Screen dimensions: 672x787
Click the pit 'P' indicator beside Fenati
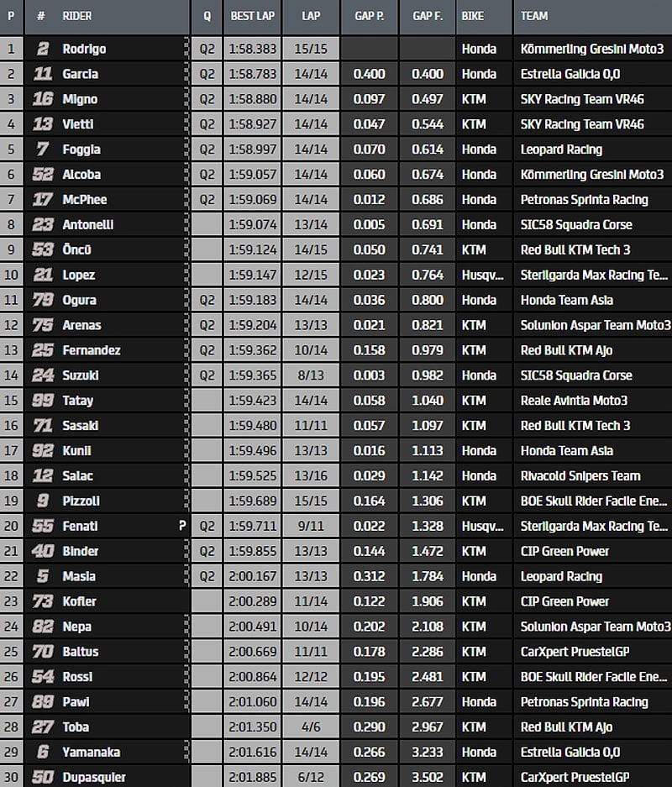[181, 526]
